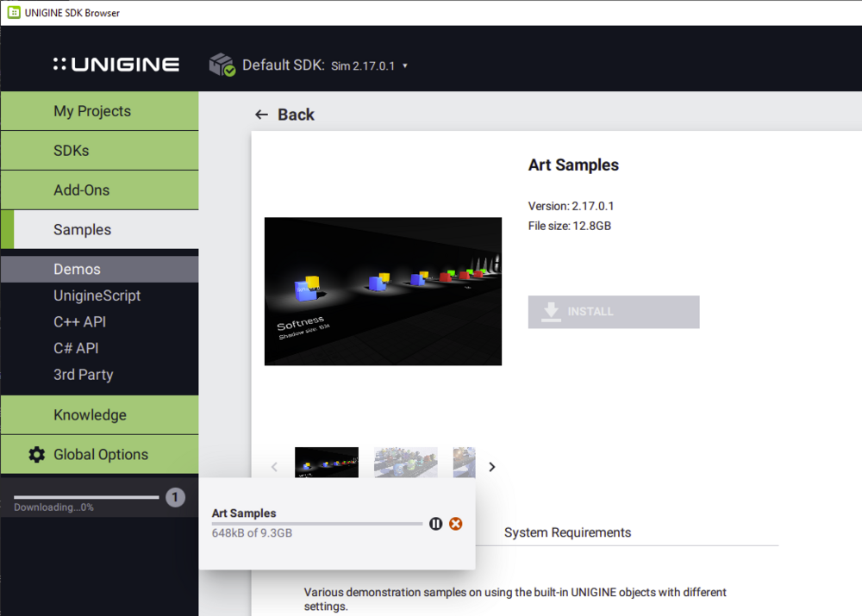The image size is (862, 616).
Task: Pause the Art Samples download
Action: coord(436,524)
